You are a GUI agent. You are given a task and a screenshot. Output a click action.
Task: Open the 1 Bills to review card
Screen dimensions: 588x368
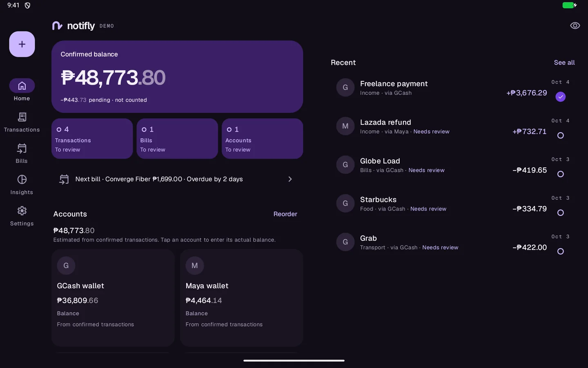point(177,139)
